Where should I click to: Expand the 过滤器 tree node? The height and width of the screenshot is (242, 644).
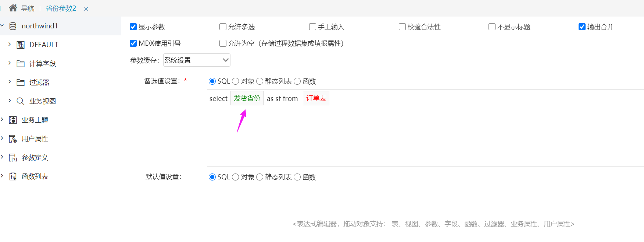pyautogui.click(x=10, y=82)
